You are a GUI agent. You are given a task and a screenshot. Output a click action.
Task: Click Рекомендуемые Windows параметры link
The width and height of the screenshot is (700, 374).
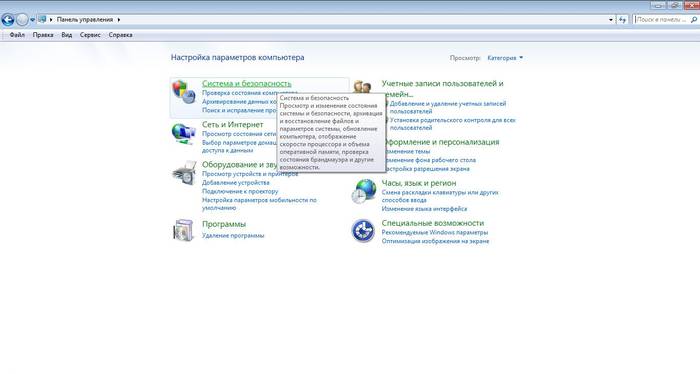tap(435, 233)
